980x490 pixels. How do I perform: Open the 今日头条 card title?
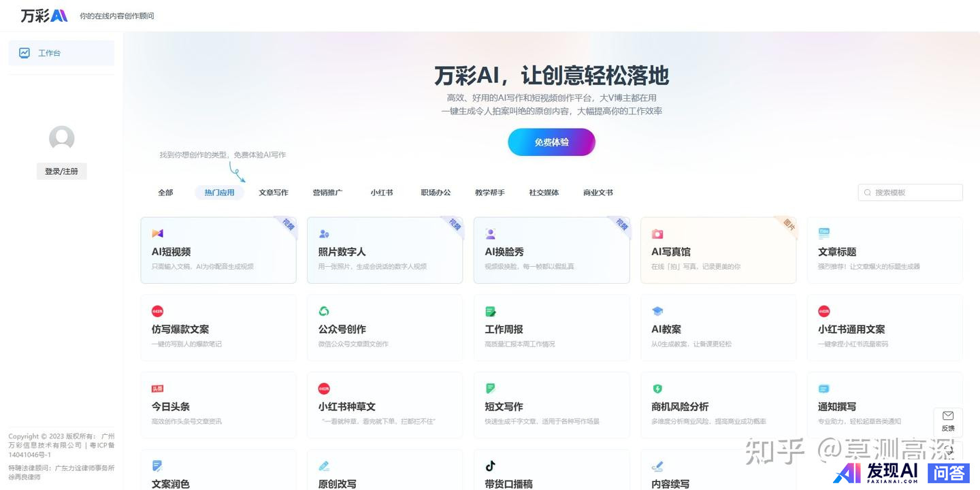tap(170, 407)
